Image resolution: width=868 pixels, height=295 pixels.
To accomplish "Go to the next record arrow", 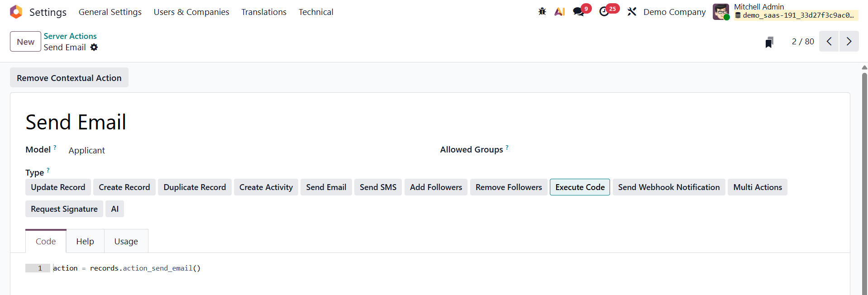I will [x=849, y=42].
